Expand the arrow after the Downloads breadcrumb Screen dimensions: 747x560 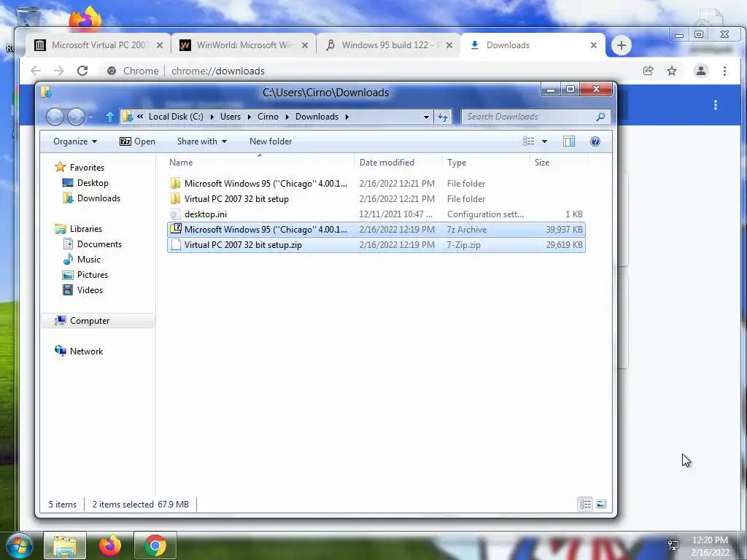click(x=347, y=117)
